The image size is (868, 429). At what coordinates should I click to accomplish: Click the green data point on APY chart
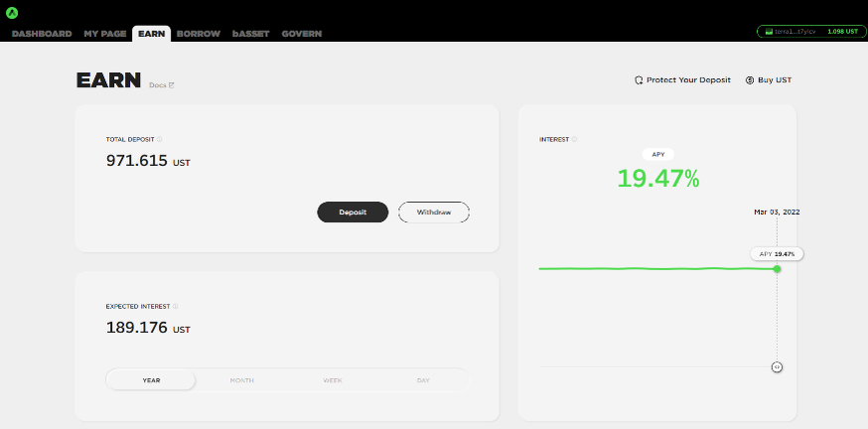tap(778, 269)
